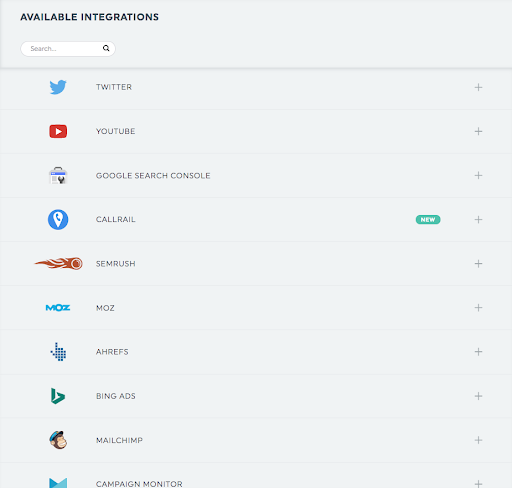512x488 pixels.
Task: Expand Google Search Console using plus
Action: tap(478, 175)
